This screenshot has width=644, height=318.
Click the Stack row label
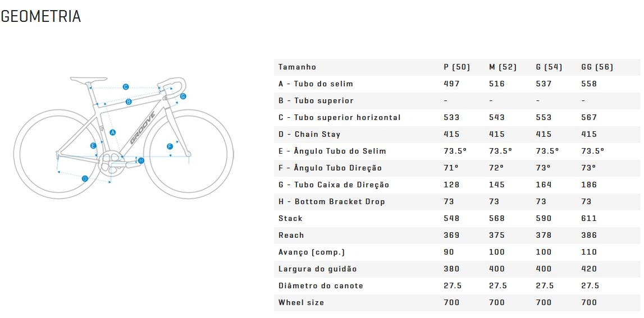coord(290,218)
